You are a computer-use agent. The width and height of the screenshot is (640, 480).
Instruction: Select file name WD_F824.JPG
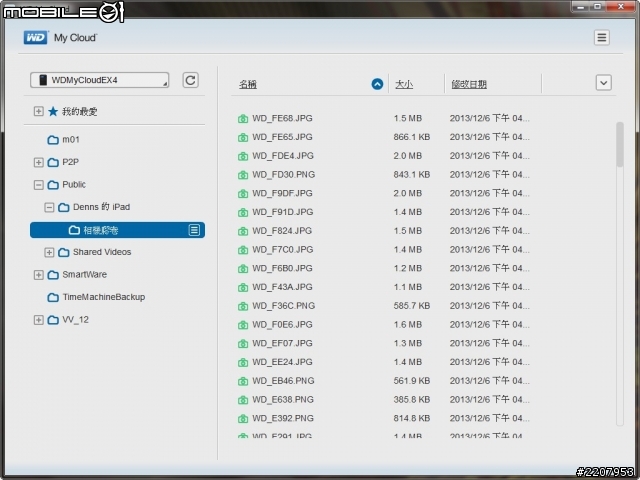pyautogui.click(x=282, y=231)
